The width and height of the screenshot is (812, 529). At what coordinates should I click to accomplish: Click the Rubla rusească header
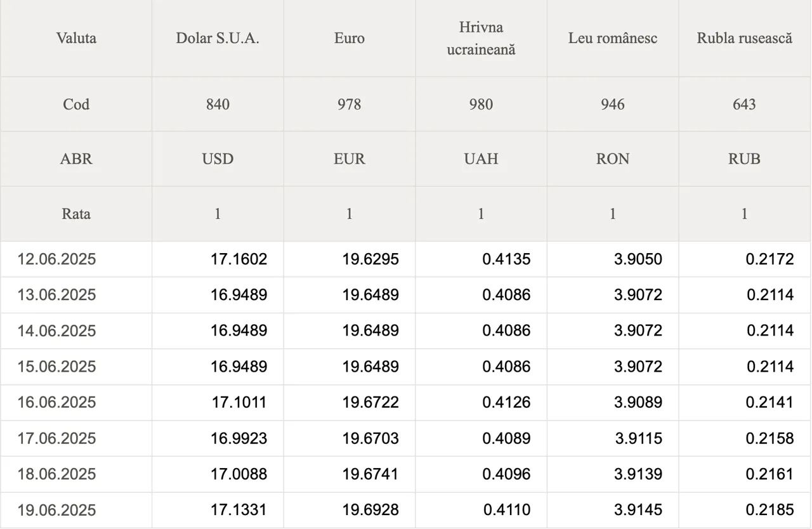click(745, 38)
